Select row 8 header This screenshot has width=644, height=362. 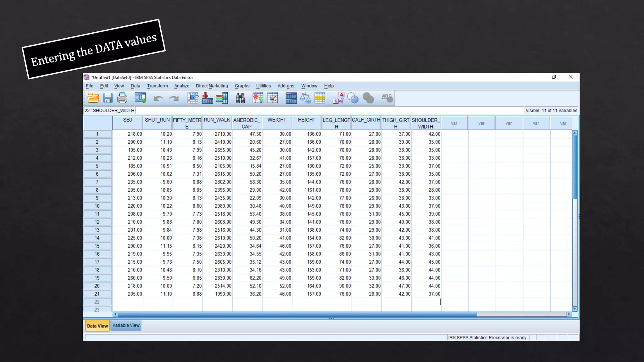97,190
